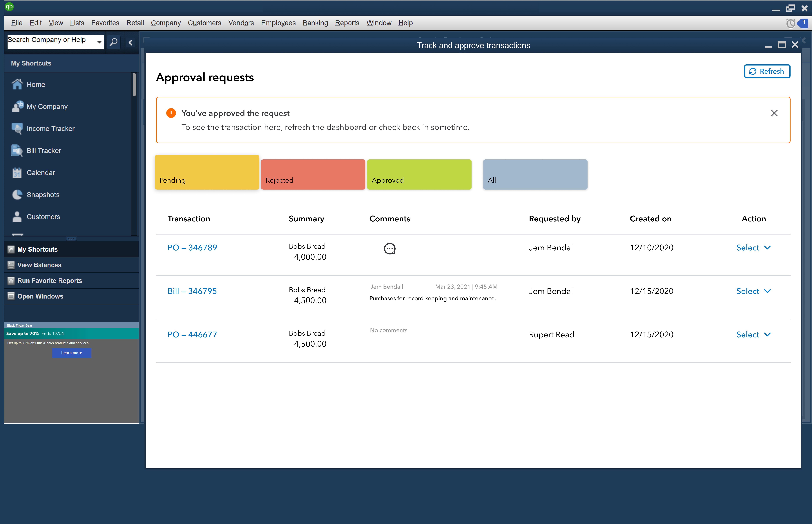Click the 12/10/2020 created date
Screen dimensions: 812x524
point(651,248)
